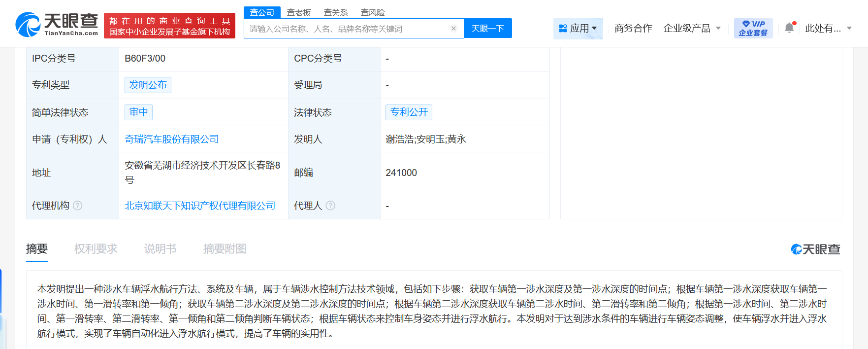Click the red banner 国家中小企业发展子基金旗下机构

(169, 26)
